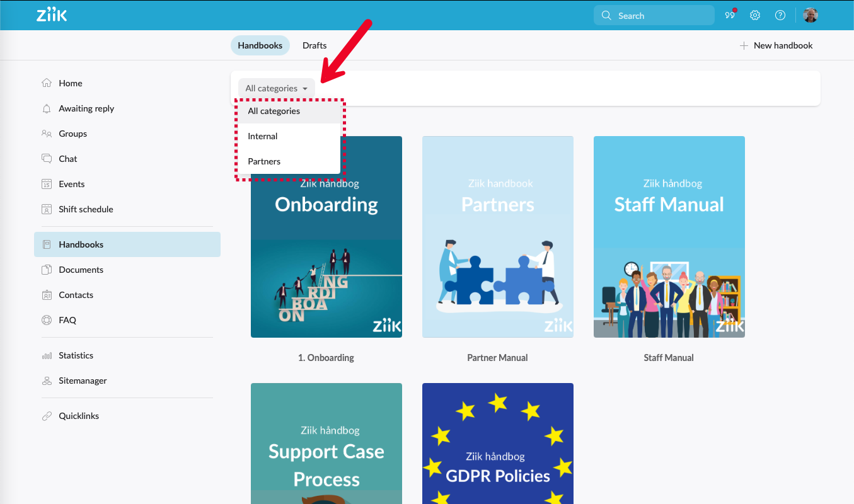The height and width of the screenshot is (504, 854).
Task: Click the Chat bubble icon
Action: [x=47, y=159]
